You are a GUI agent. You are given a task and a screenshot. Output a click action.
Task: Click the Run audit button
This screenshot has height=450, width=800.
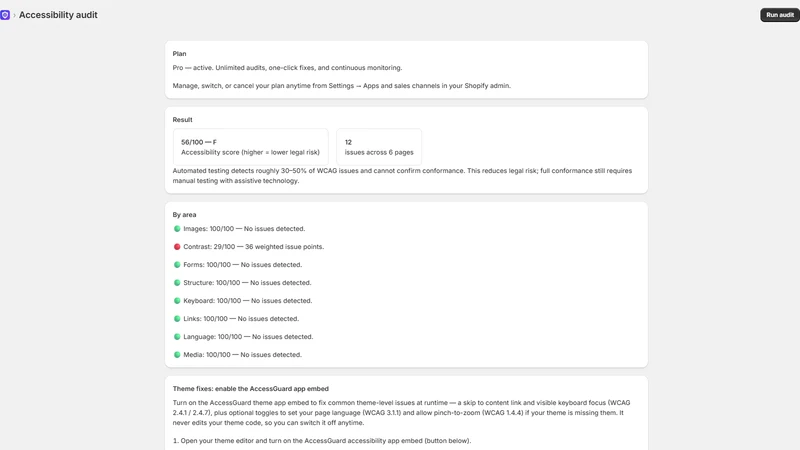[780, 15]
